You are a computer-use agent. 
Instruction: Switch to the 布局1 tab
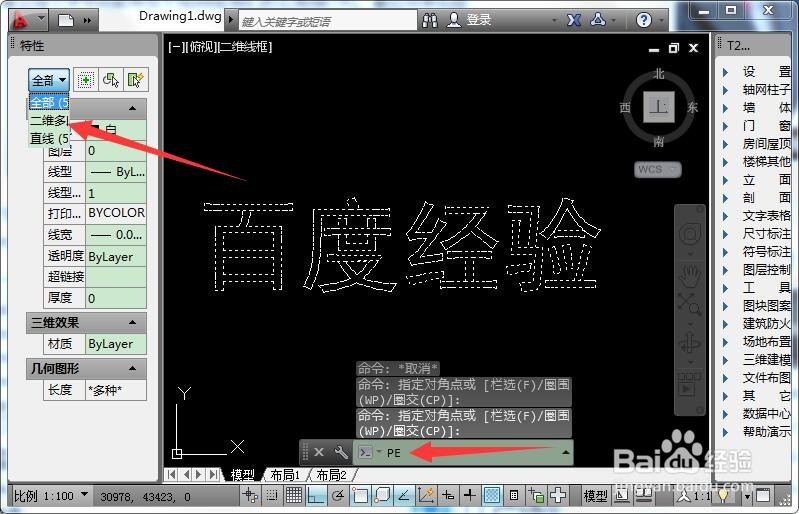click(x=285, y=475)
